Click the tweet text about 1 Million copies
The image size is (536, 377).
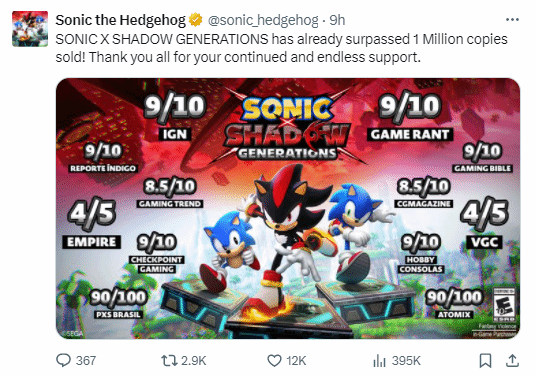pyautogui.click(x=281, y=48)
